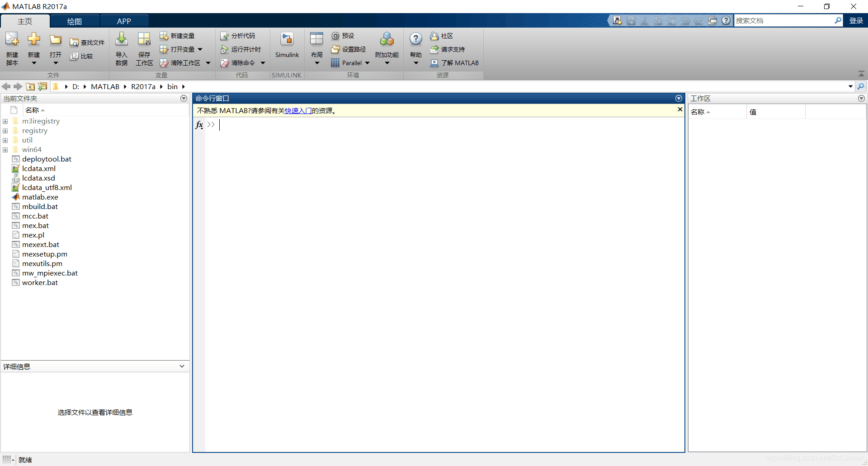The width and height of the screenshot is (868, 466).
Task: Open the New (新建) dropdown arrow
Action: pyautogui.click(x=34, y=63)
